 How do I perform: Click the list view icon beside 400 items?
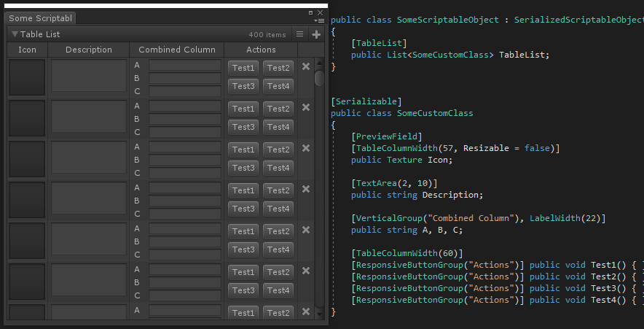(299, 34)
